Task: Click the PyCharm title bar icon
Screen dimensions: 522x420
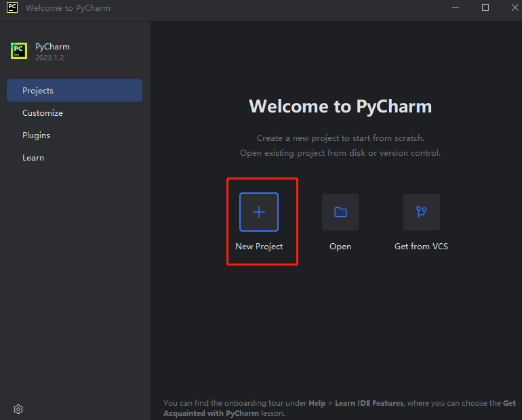Action: (12, 7)
